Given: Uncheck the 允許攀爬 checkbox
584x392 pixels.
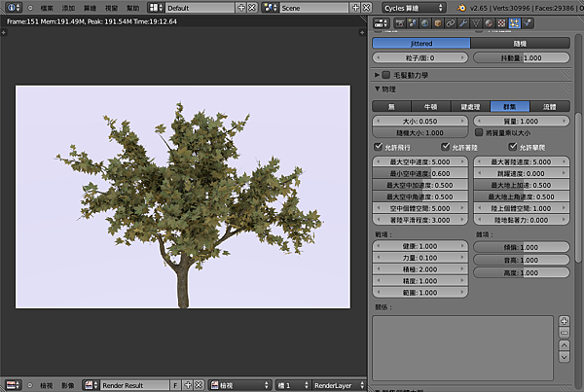Looking at the screenshot, I should coord(513,147).
